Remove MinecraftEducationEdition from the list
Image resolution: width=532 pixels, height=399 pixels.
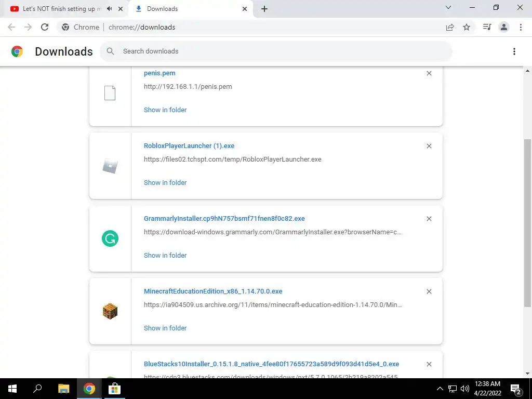coord(429,291)
